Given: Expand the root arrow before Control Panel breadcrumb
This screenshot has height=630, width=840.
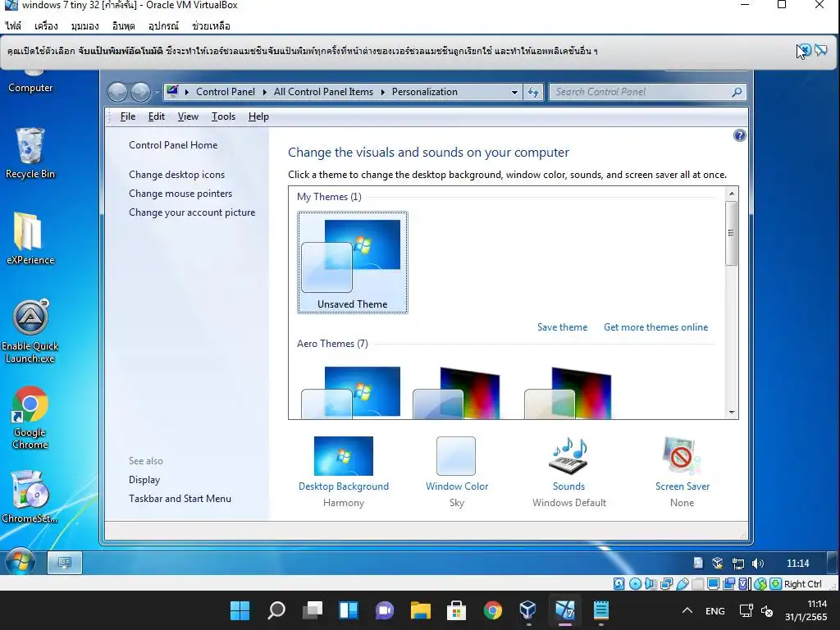Looking at the screenshot, I should (x=187, y=92).
